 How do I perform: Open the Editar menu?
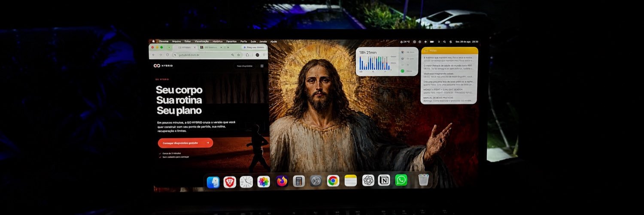click(x=188, y=41)
